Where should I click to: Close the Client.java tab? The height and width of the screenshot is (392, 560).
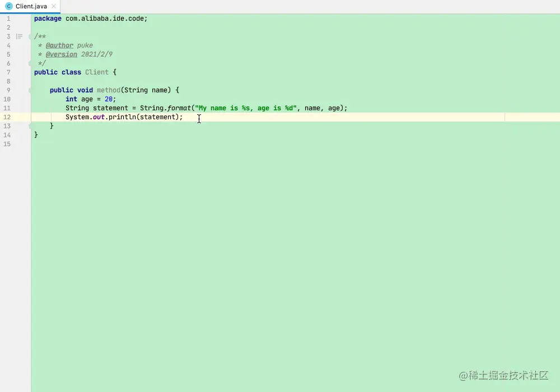[x=54, y=6]
